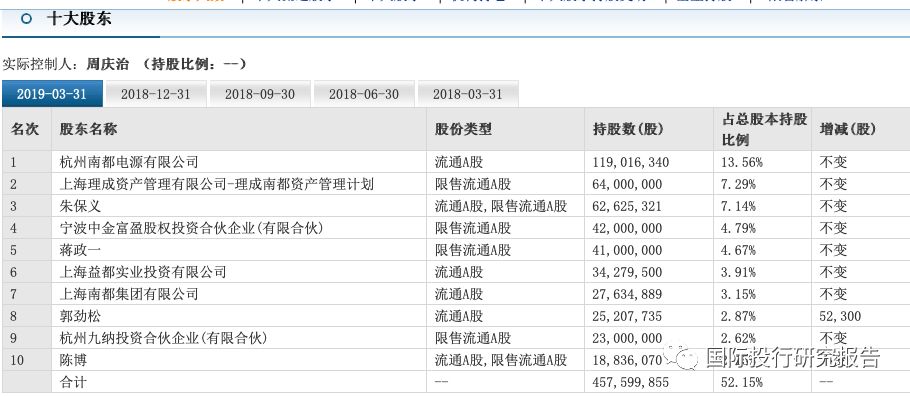
Task: Select shareholder 朱保义
Action: tap(81, 206)
